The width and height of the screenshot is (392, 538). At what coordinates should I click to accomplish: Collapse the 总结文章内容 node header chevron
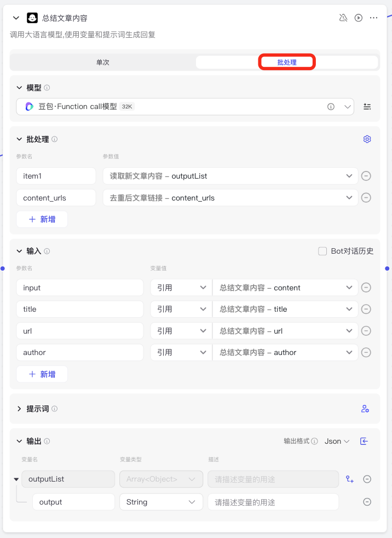click(x=16, y=18)
